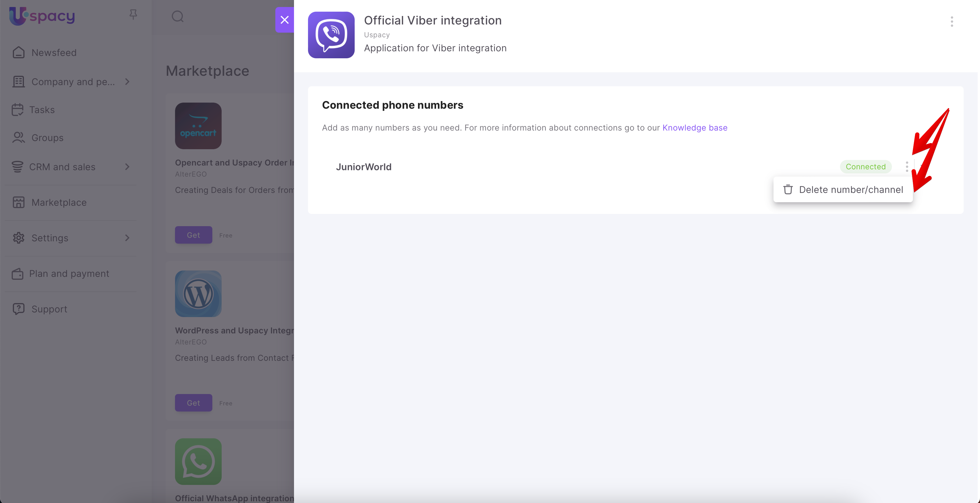980x503 pixels.
Task: Click the pin sidebar icon
Action: click(x=133, y=15)
